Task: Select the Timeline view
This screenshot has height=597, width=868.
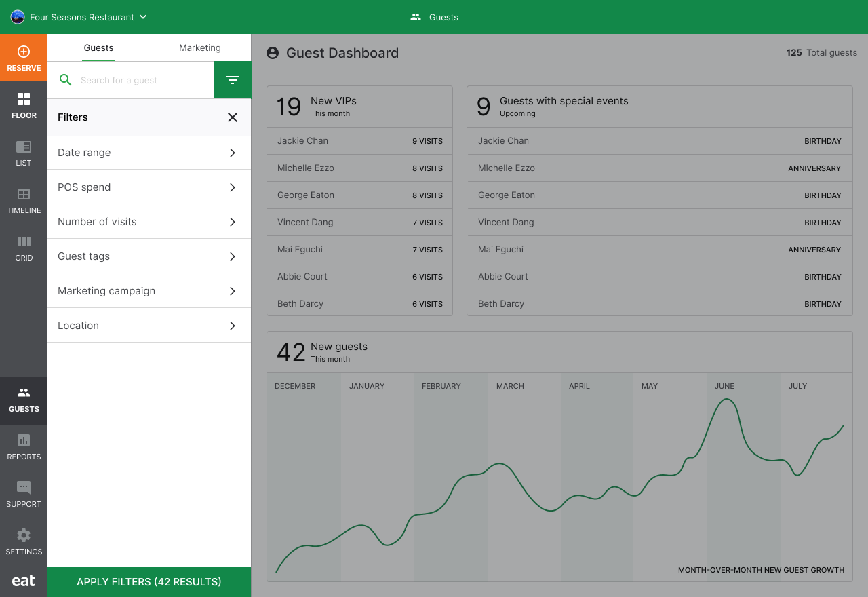Action: coord(24,200)
